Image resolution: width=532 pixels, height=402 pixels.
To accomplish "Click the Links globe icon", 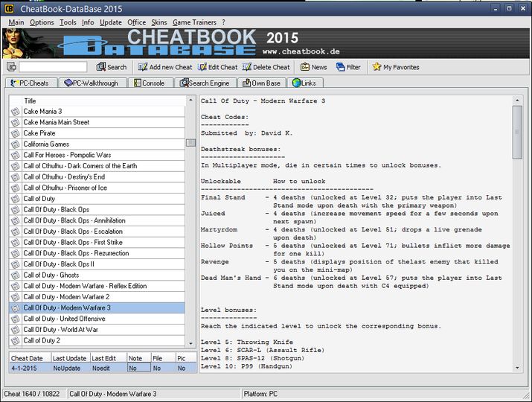I will (x=297, y=83).
